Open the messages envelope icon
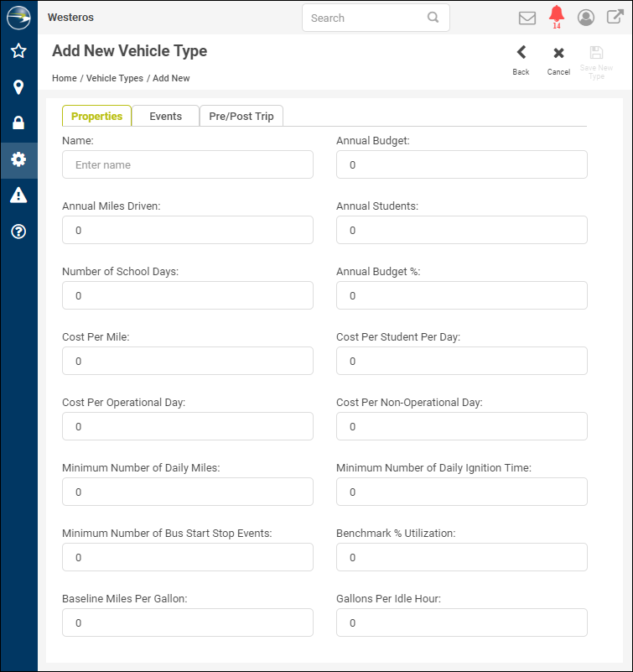The image size is (633, 672). pyautogui.click(x=527, y=18)
